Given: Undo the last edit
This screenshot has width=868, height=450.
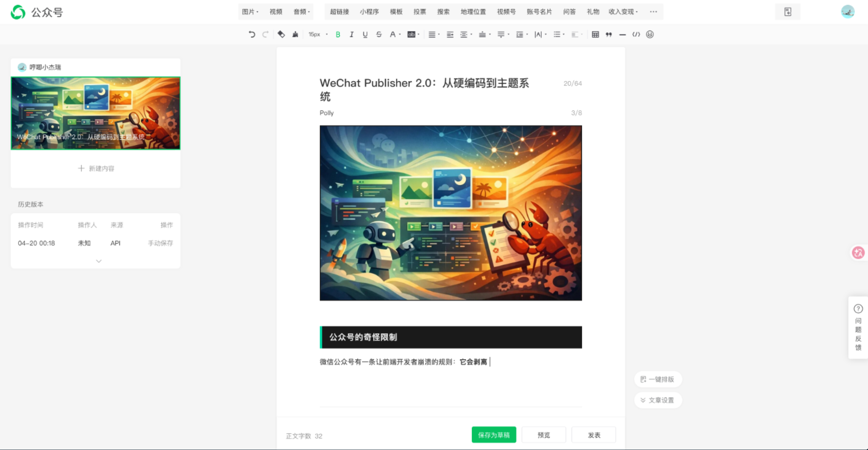Looking at the screenshot, I should (252, 34).
